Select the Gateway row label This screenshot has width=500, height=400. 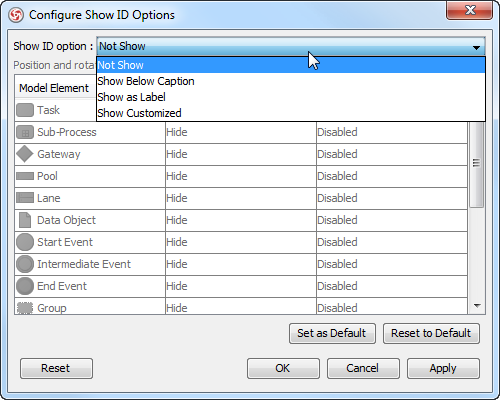pyautogui.click(x=59, y=154)
